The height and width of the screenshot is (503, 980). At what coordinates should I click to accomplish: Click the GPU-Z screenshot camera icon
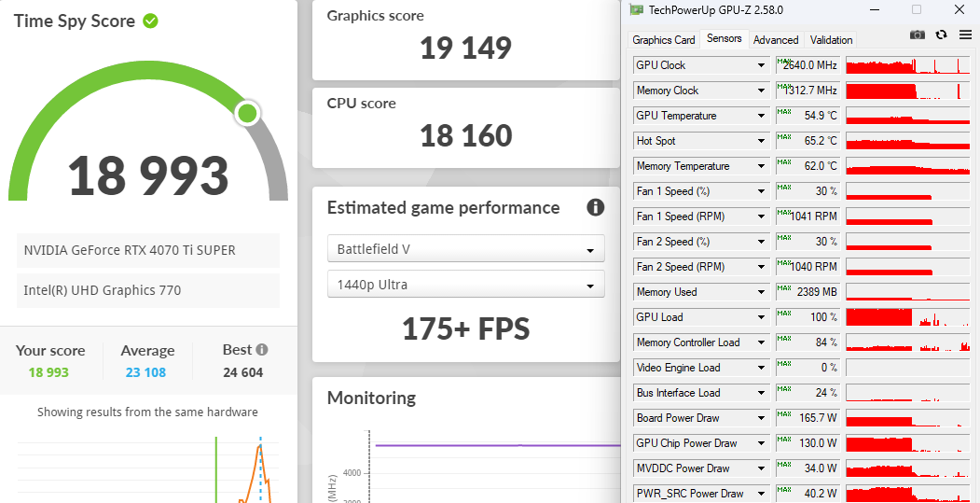coord(917,35)
